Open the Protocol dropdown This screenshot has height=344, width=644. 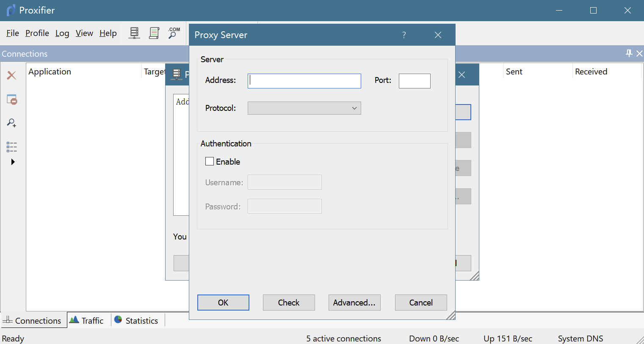[304, 108]
